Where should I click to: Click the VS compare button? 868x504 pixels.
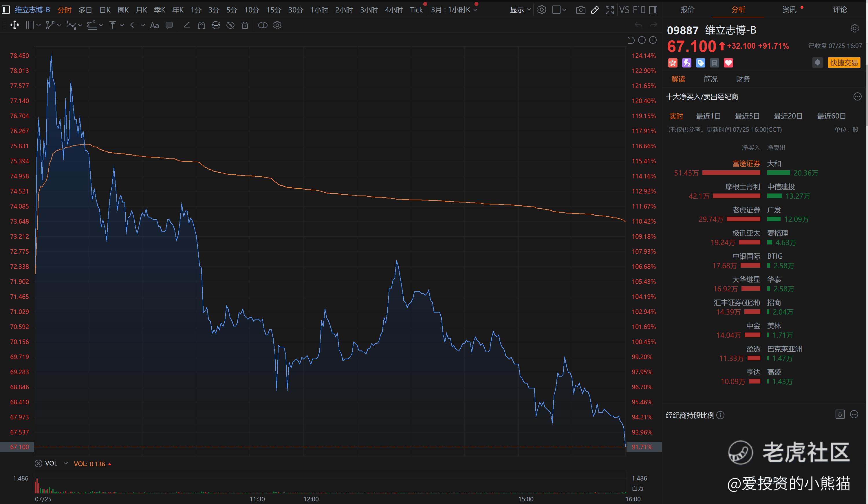[625, 10]
